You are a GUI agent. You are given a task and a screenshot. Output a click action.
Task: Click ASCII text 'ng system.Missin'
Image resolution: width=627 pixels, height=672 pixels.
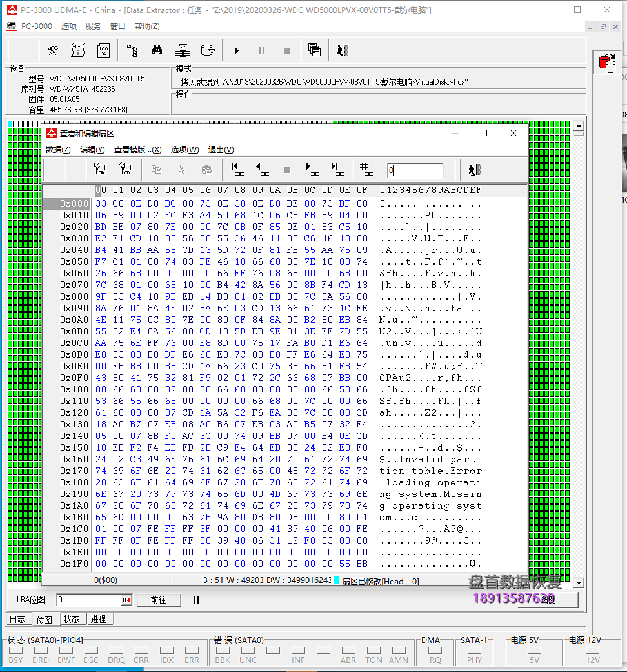click(x=430, y=494)
